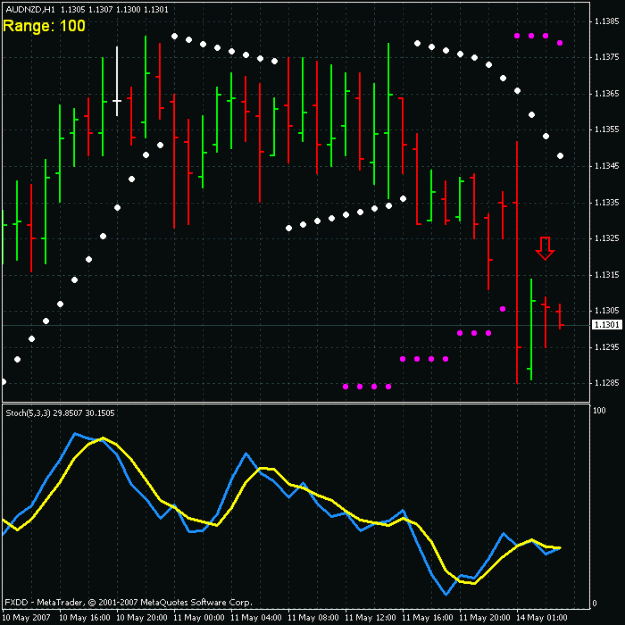
Task: Click the "11 May 20:00" time label
Action: pyautogui.click(x=485, y=618)
